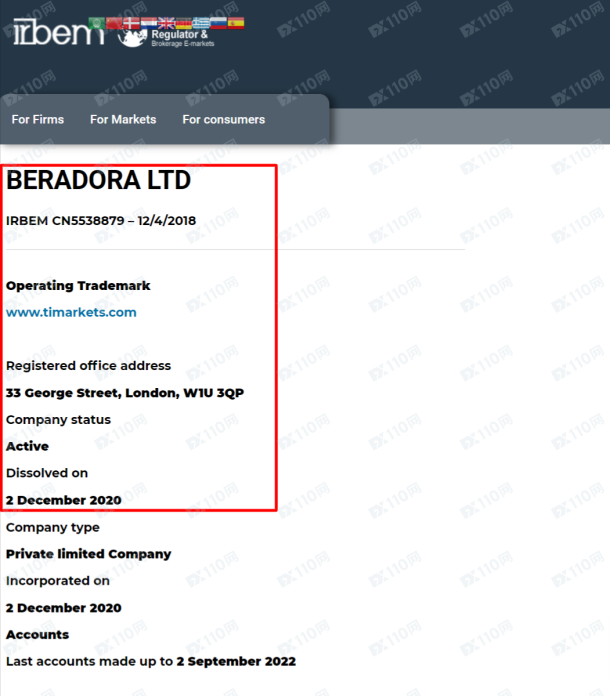Select the 2 September 2022 date

pyautogui.click(x=236, y=661)
